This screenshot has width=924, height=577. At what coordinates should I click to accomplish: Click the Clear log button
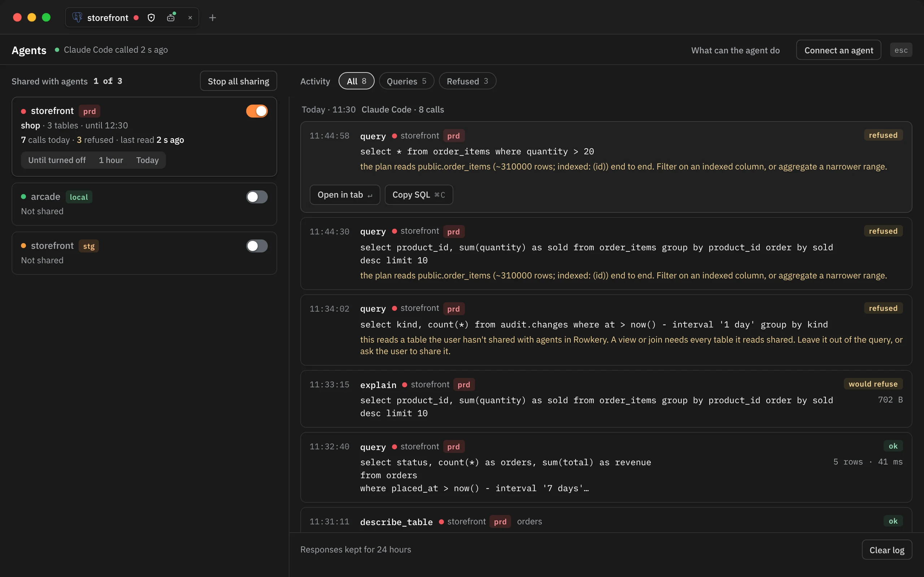click(x=886, y=550)
